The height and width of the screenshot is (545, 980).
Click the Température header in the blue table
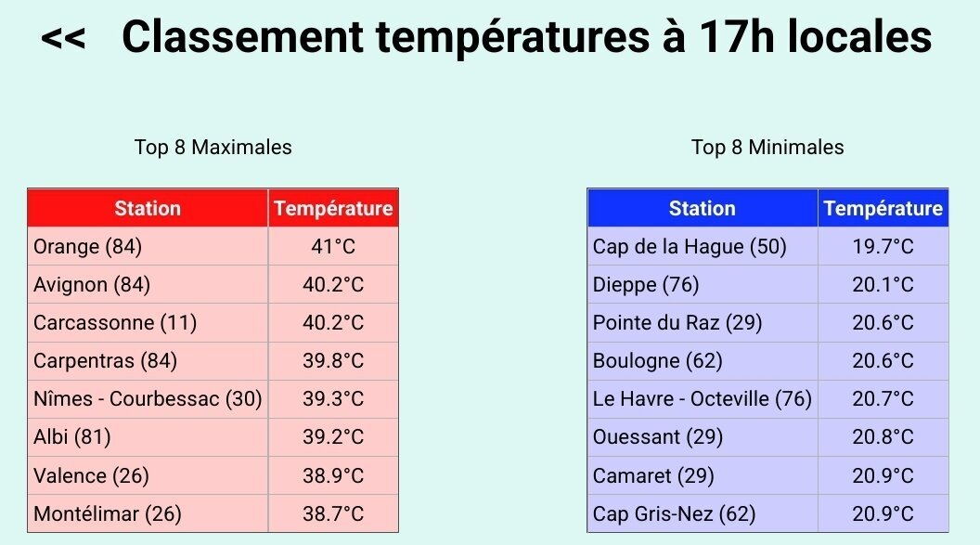point(883,209)
